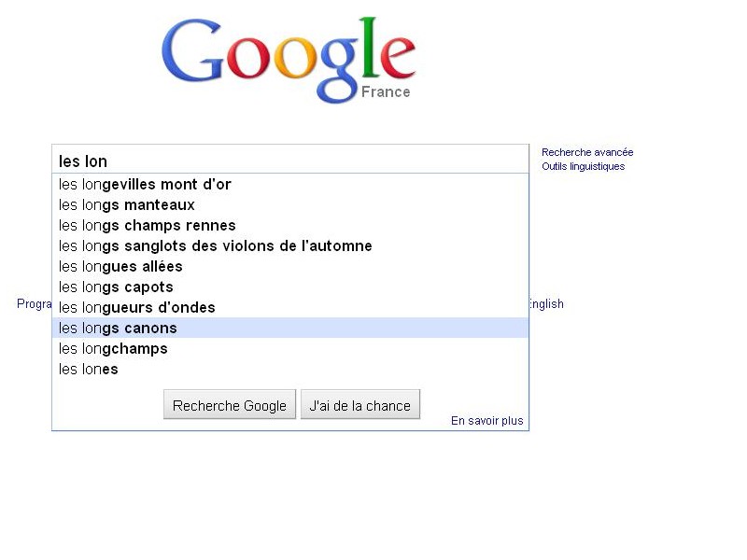Screen dimensions: 747x560
Task: Click the 'Recherche Google' button
Action: point(230,405)
